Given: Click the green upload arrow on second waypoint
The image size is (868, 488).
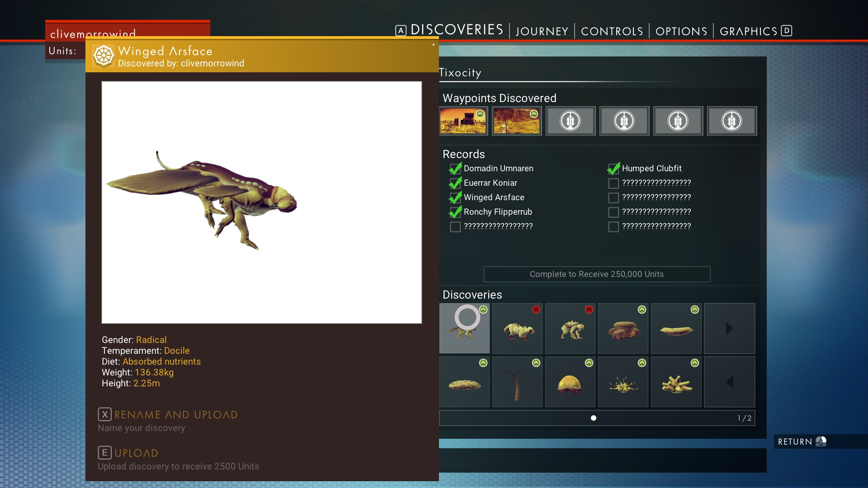Looking at the screenshot, I should coord(534,114).
